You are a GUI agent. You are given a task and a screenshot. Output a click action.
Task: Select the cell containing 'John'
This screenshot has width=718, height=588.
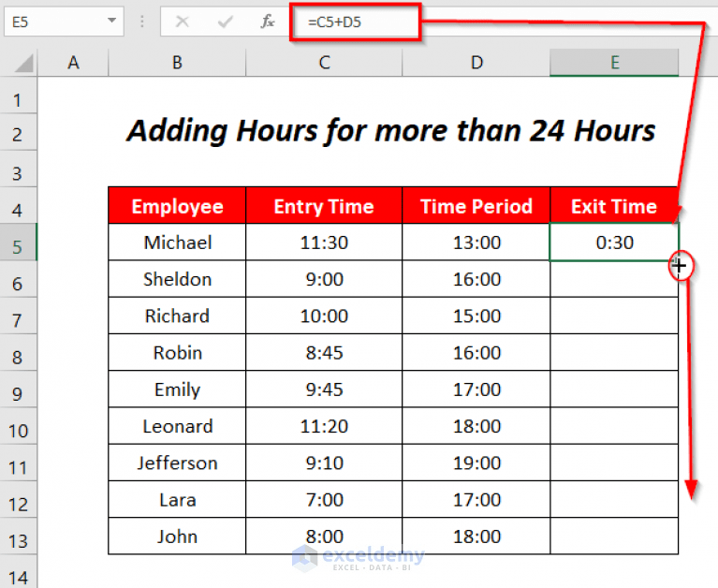click(x=177, y=537)
